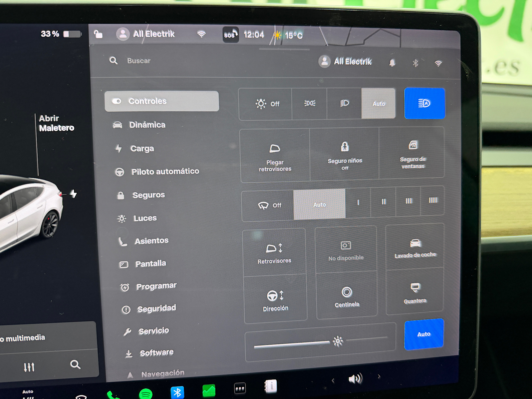Open the Spotify app in the dock
The image size is (532, 399).
(x=145, y=394)
